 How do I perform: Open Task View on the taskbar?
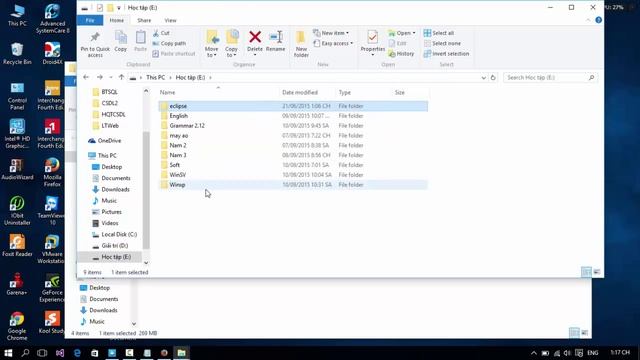pyautogui.click(x=42, y=353)
